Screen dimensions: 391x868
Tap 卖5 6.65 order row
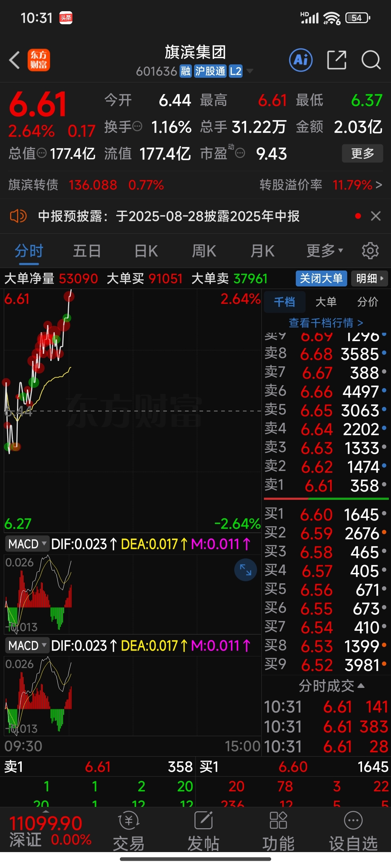point(325,410)
